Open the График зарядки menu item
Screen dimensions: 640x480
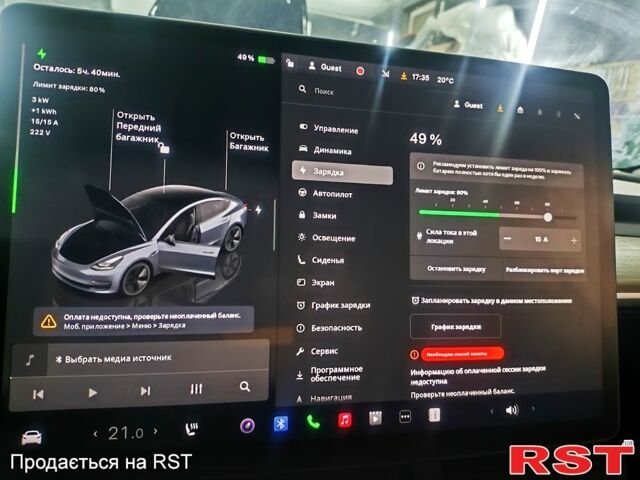(x=333, y=305)
